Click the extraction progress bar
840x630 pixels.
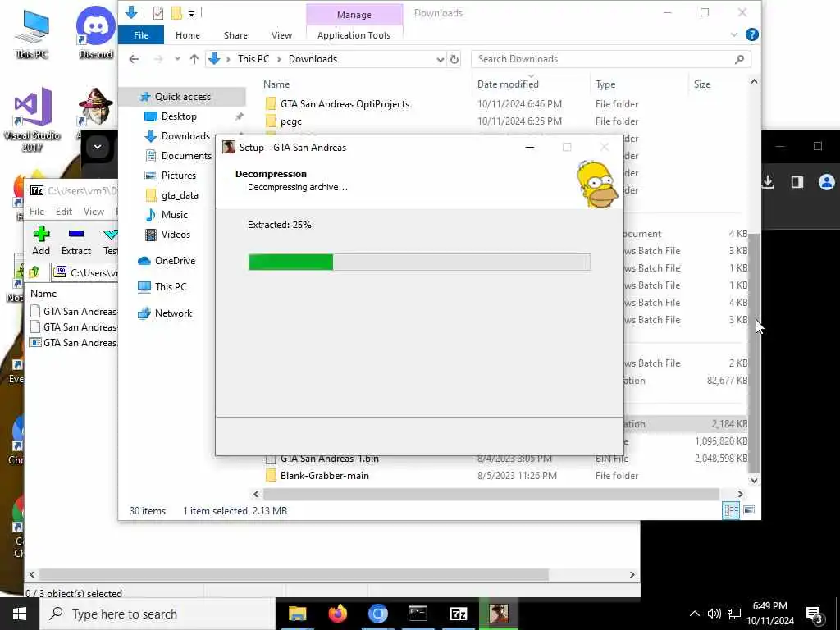[x=419, y=262]
